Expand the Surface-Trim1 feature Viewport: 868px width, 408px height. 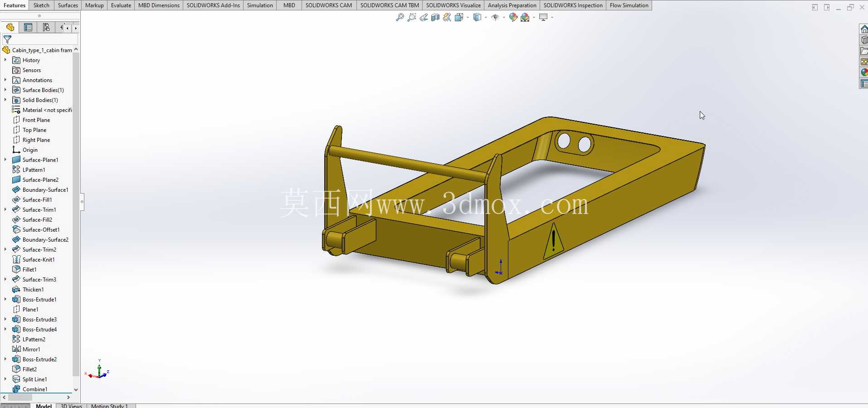(x=5, y=209)
